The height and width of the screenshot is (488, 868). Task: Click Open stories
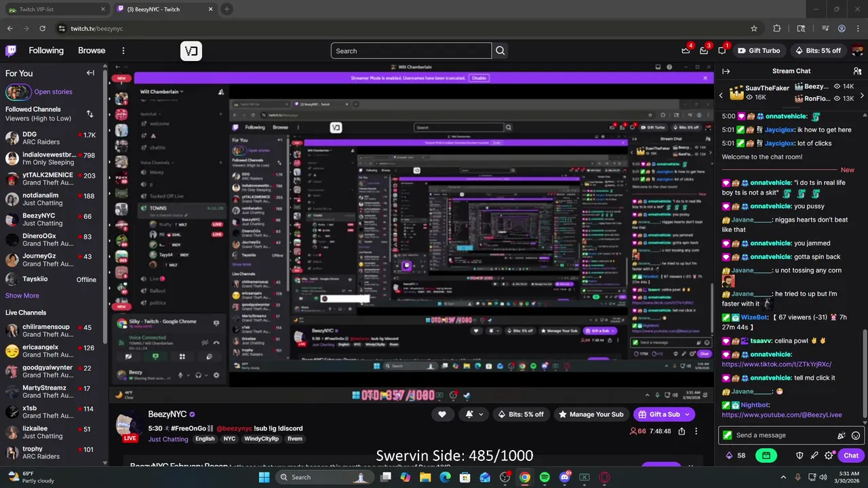53,91
